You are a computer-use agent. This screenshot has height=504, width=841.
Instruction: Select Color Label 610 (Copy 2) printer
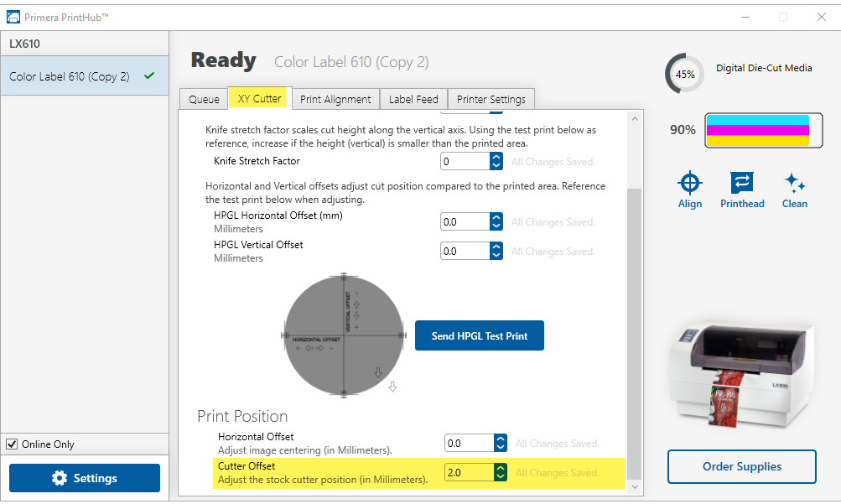85,76
